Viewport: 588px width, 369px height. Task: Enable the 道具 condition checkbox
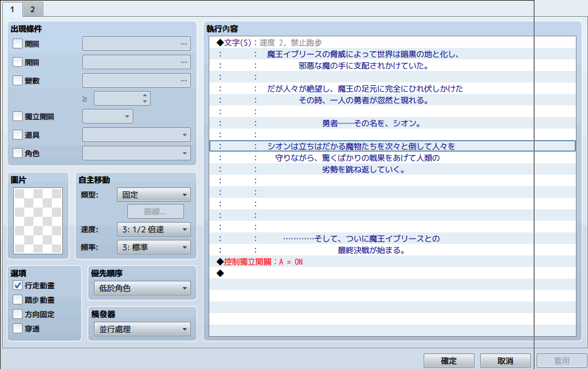(18, 134)
